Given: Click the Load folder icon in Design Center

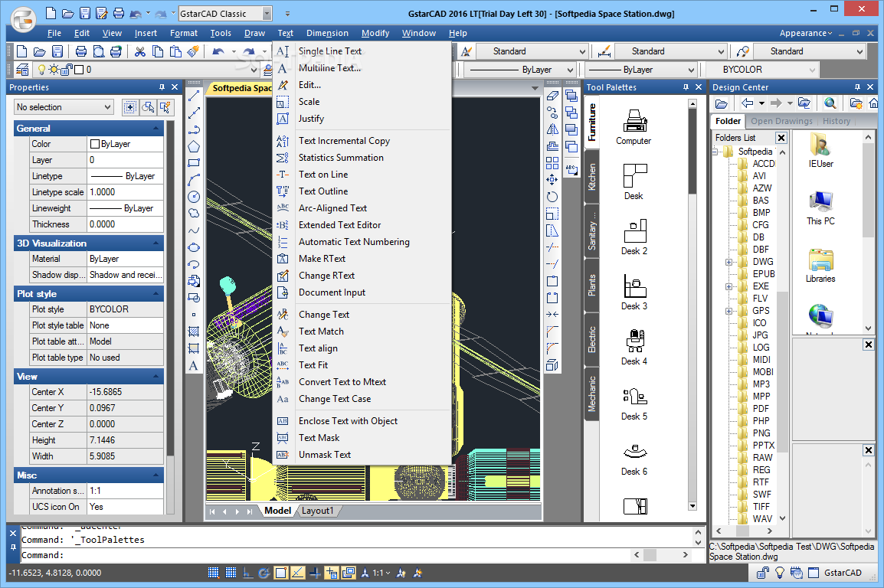Looking at the screenshot, I should coord(721,103).
